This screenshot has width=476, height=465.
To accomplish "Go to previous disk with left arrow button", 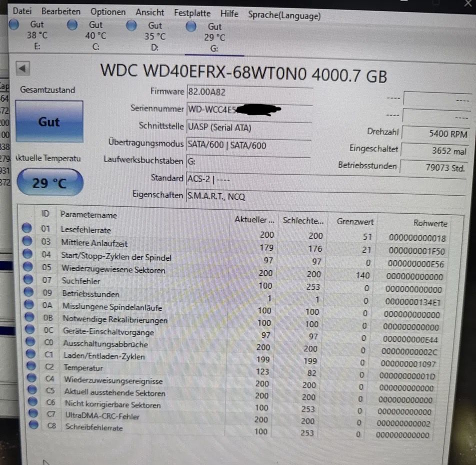I will click(23, 69).
